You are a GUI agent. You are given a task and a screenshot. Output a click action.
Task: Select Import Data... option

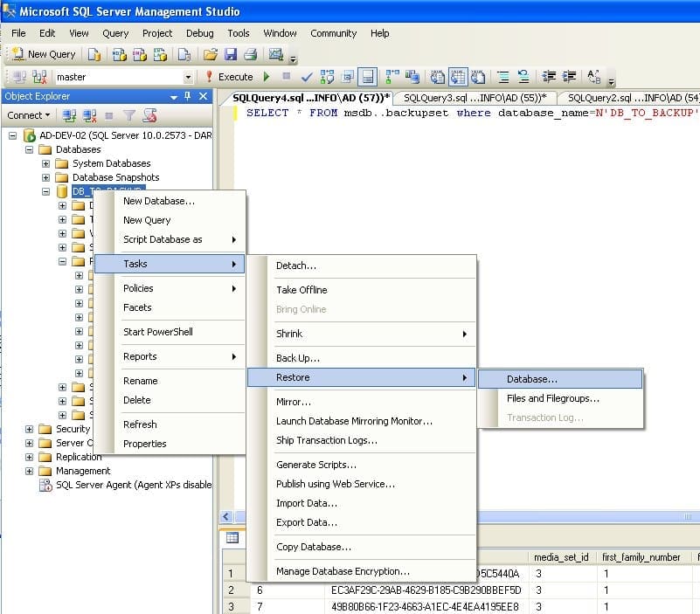pos(362,503)
